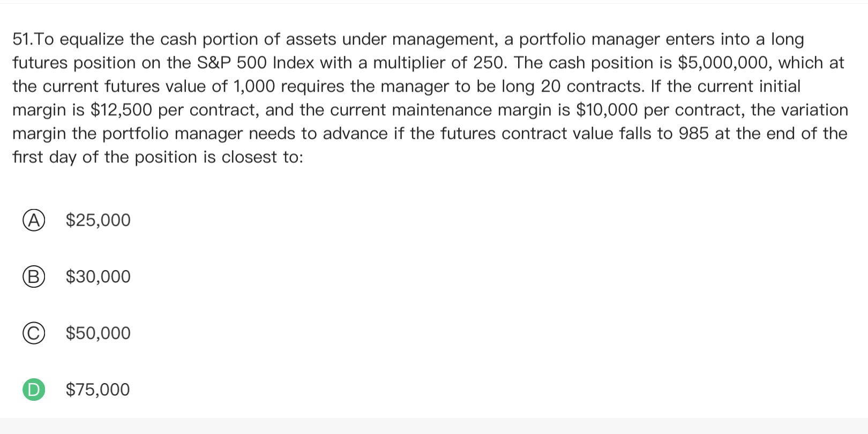Pick the $75,000 answer text
The image size is (868, 434).
click(98, 390)
